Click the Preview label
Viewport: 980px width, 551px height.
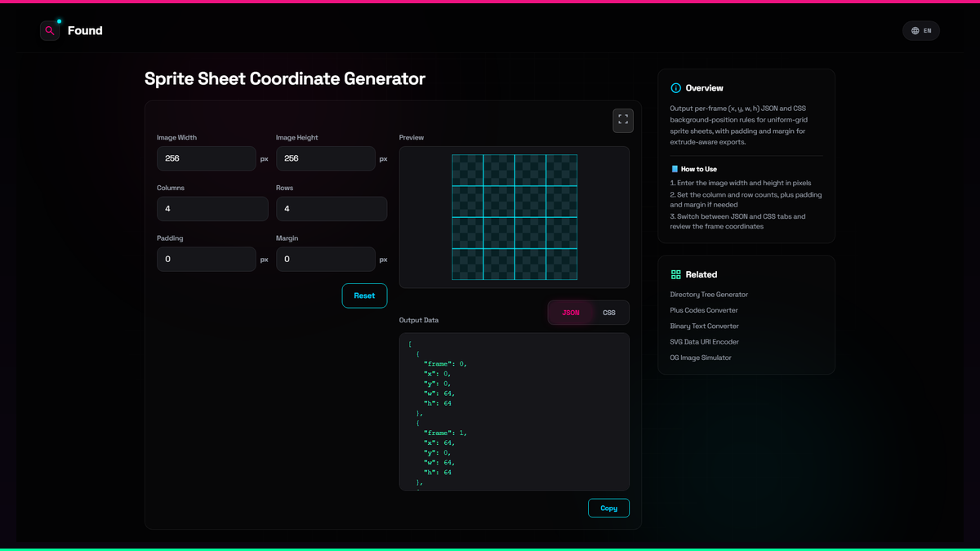tap(412, 138)
